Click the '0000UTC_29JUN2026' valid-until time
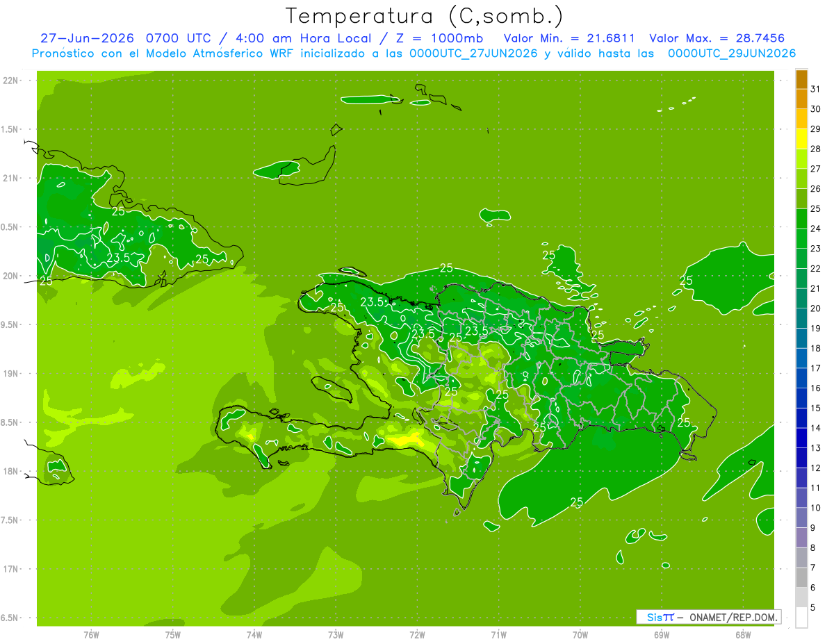834x644 pixels. click(x=732, y=53)
